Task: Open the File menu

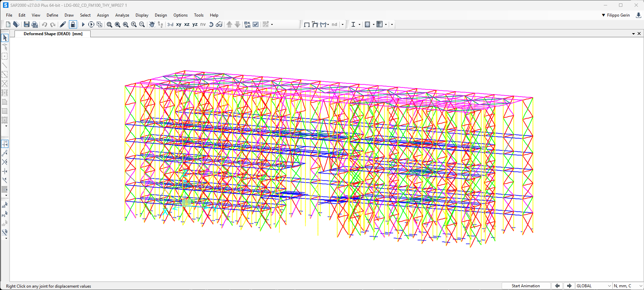Action: pos(9,15)
